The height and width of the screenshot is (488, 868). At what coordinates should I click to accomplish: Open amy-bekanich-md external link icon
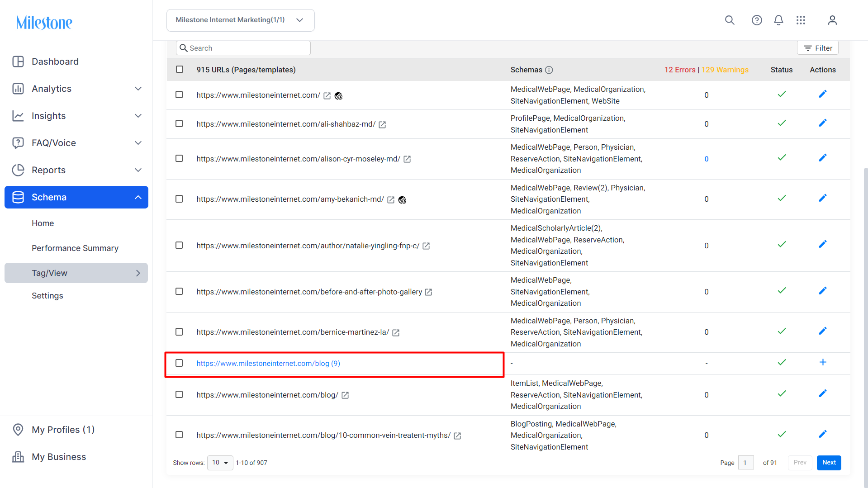391,200
